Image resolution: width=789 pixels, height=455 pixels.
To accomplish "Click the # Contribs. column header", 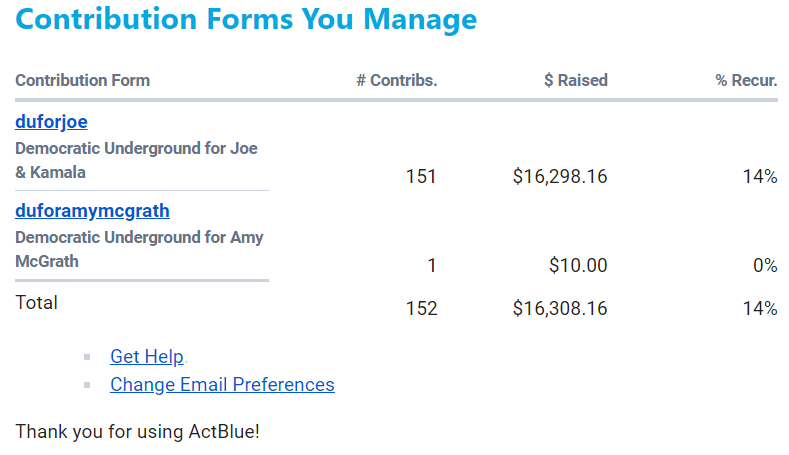I will (x=397, y=81).
